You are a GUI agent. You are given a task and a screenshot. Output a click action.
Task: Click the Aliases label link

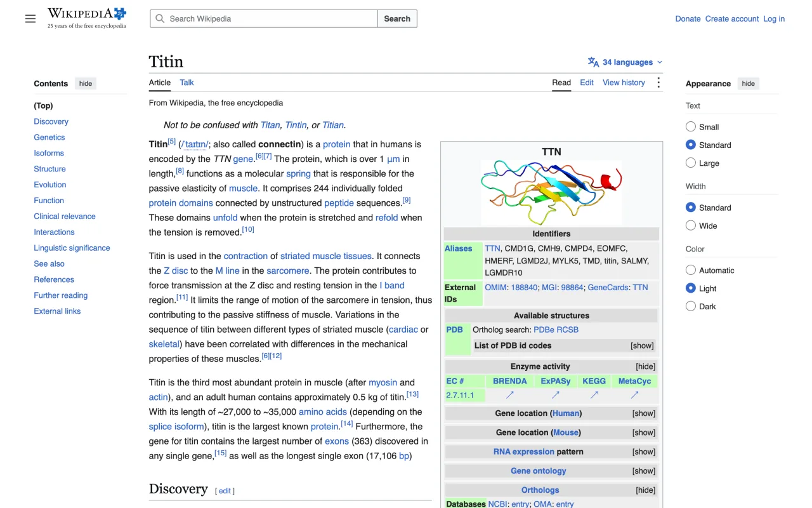point(459,248)
